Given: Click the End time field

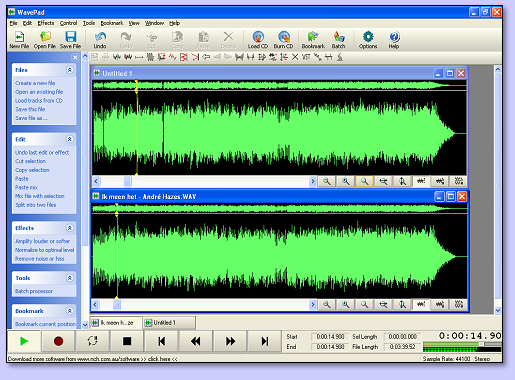Looking at the screenshot, I should point(330,347).
